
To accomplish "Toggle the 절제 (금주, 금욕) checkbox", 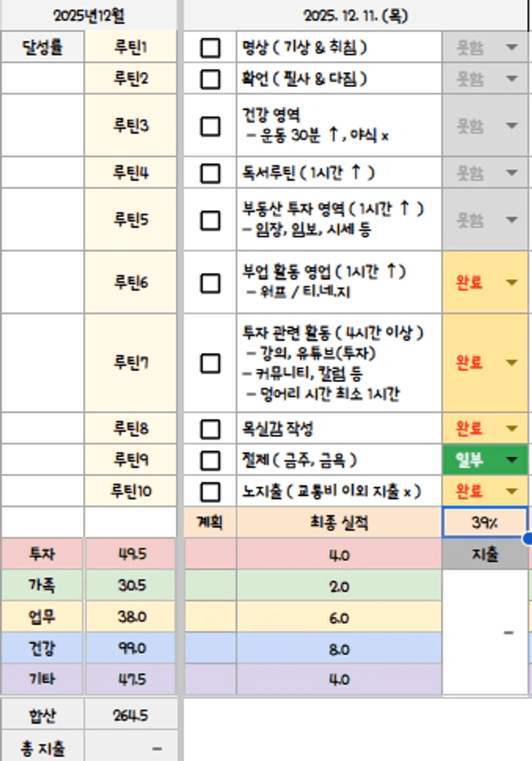I will click(210, 460).
